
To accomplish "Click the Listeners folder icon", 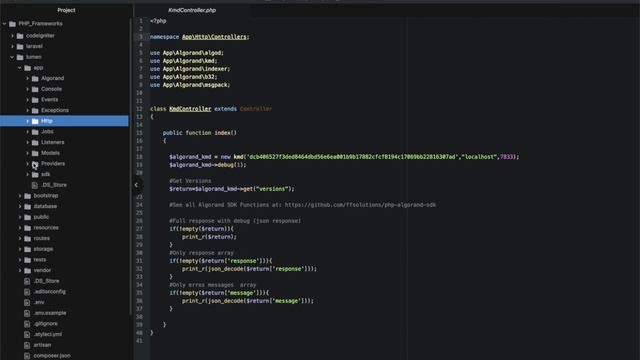I will 35,142.
